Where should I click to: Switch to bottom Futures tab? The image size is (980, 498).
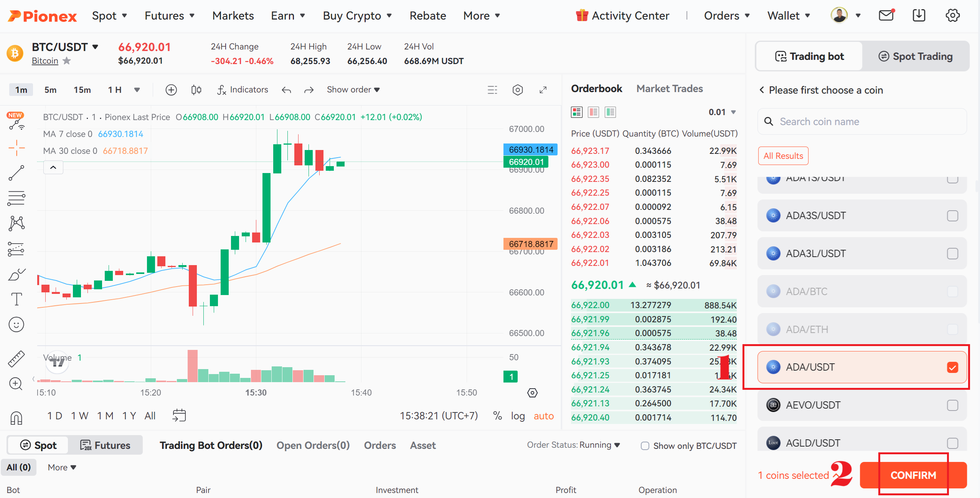pyautogui.click(x=105, y=445)
